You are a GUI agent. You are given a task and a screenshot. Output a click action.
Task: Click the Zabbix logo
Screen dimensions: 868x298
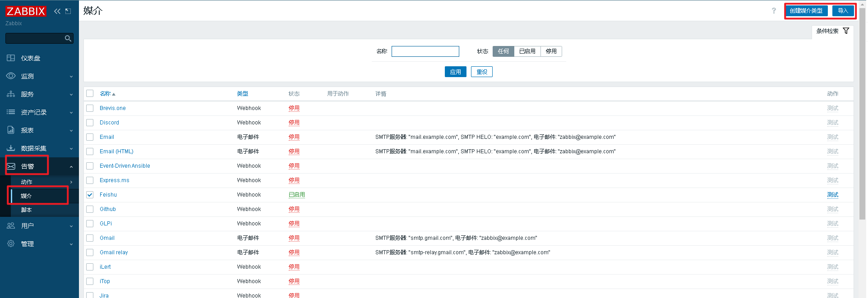[x=26, y=11]
